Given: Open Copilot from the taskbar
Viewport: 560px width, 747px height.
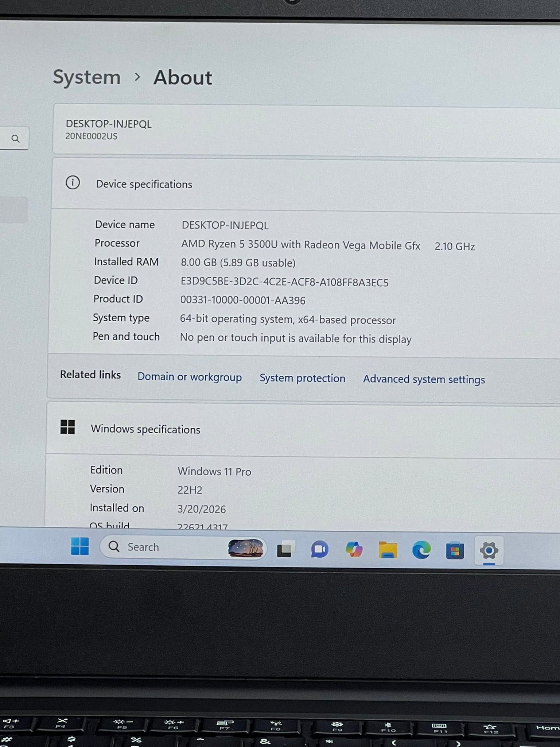Looking at the screenshot, I should click(x=354, y=549).
